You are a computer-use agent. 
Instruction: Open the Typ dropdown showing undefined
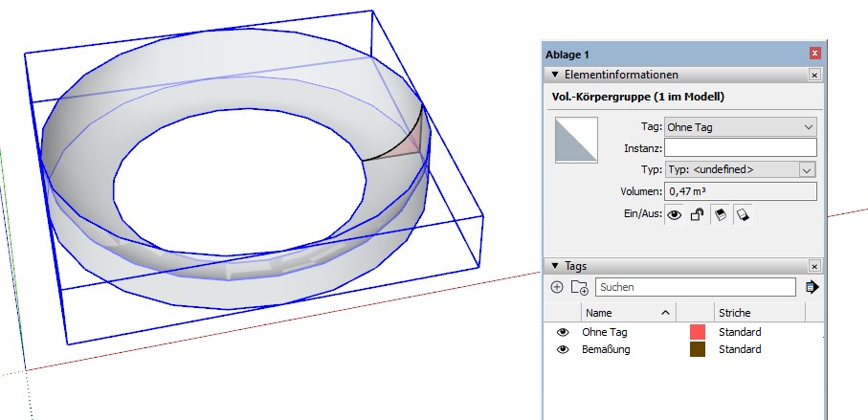(741, 169)
